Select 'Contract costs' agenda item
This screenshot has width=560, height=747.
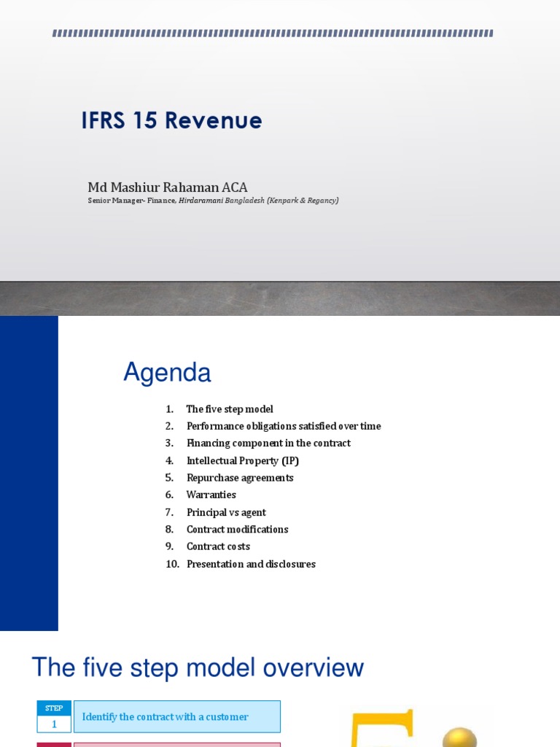(218, 546)
